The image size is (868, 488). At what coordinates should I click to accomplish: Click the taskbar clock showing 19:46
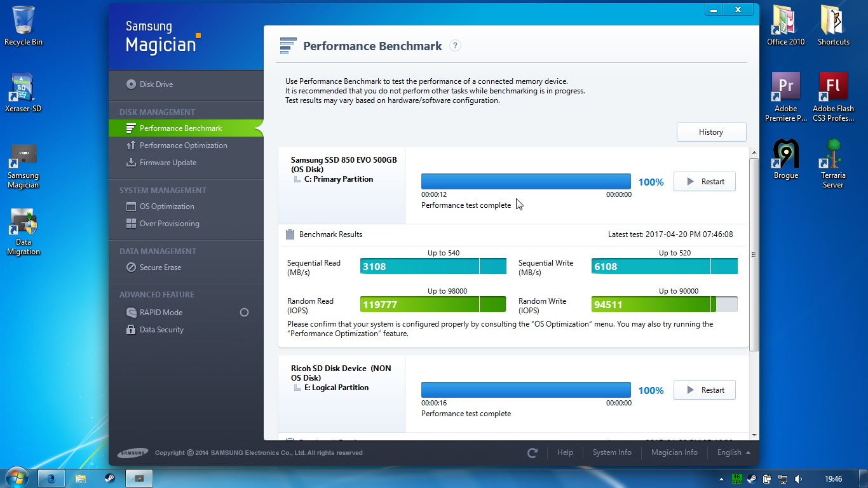tap(833, 479)
